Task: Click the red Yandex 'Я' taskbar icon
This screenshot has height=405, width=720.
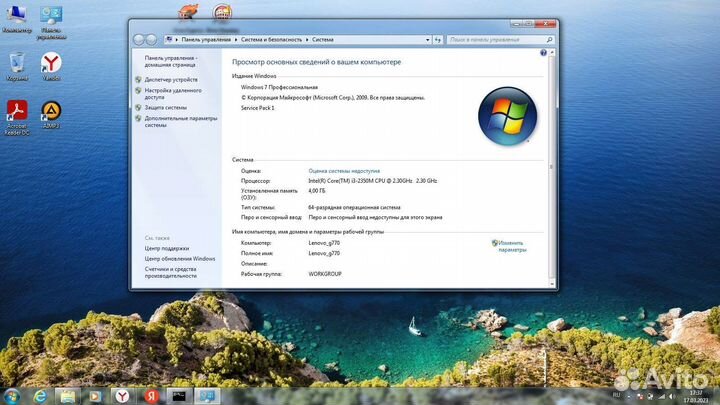Action: point(151,396)
